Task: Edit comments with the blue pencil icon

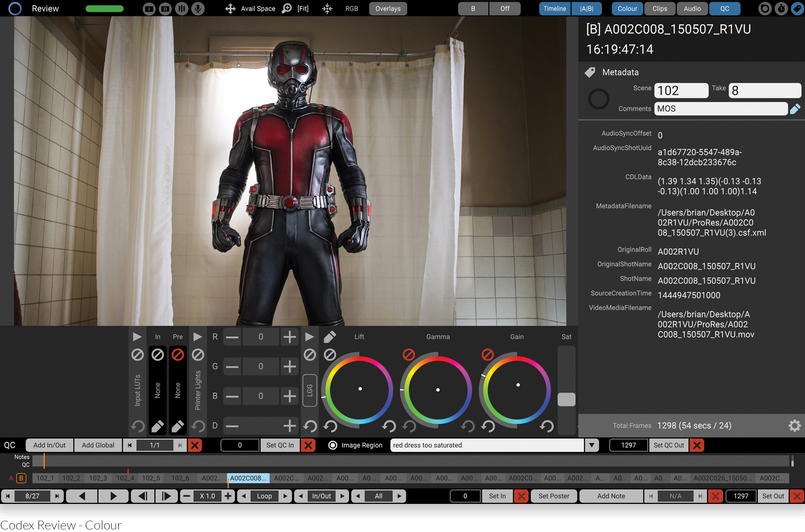Action: click(x=795, y=109)
